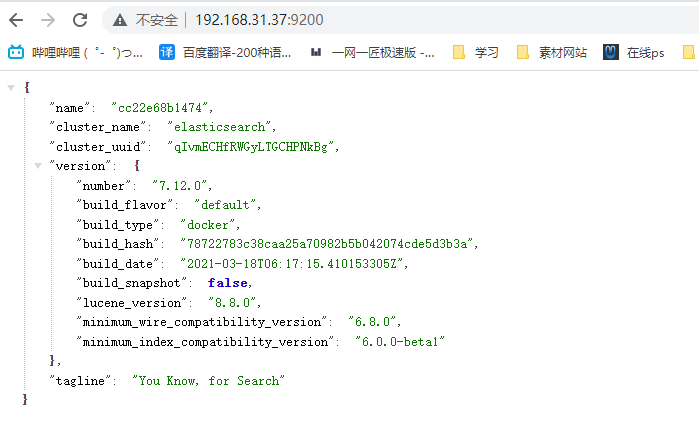Click the bilibili bookmark favicon

tap(16, 53)
